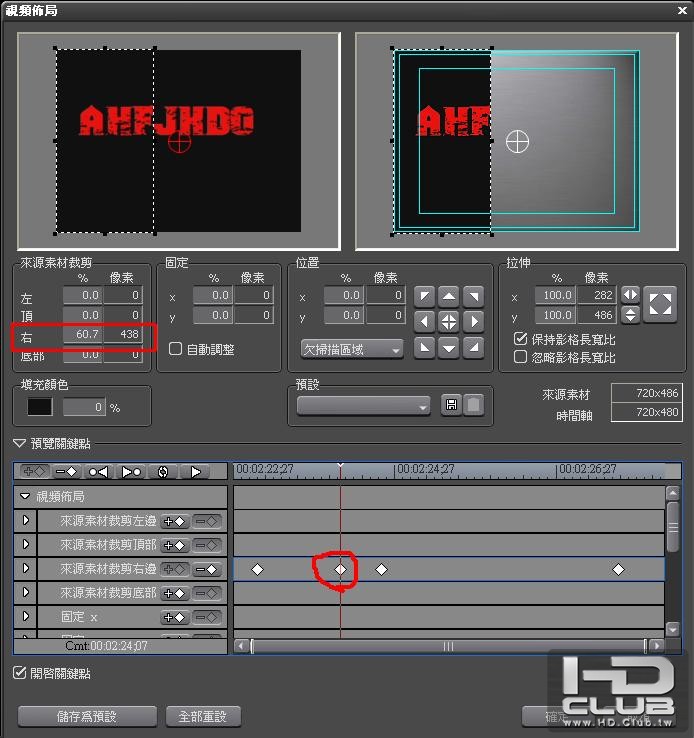The image size is (694, 738).
Task: Click the crop right percent field 60.7
Action: click(83, 334)
